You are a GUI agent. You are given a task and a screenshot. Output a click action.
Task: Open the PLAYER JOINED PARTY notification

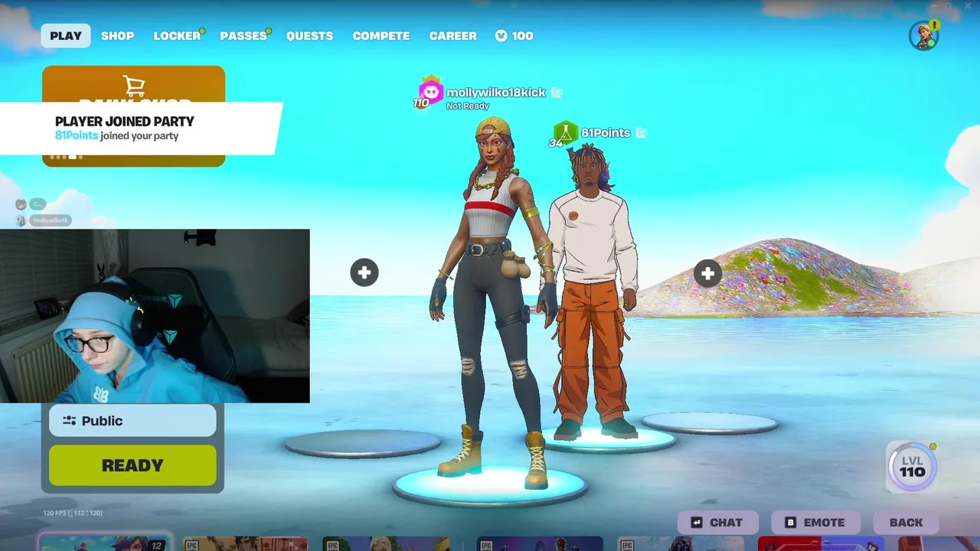tap(141, 128)
